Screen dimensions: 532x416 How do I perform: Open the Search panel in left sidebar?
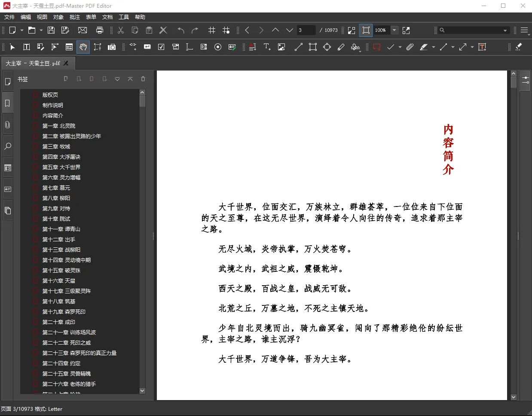click(x=8, y=146)
